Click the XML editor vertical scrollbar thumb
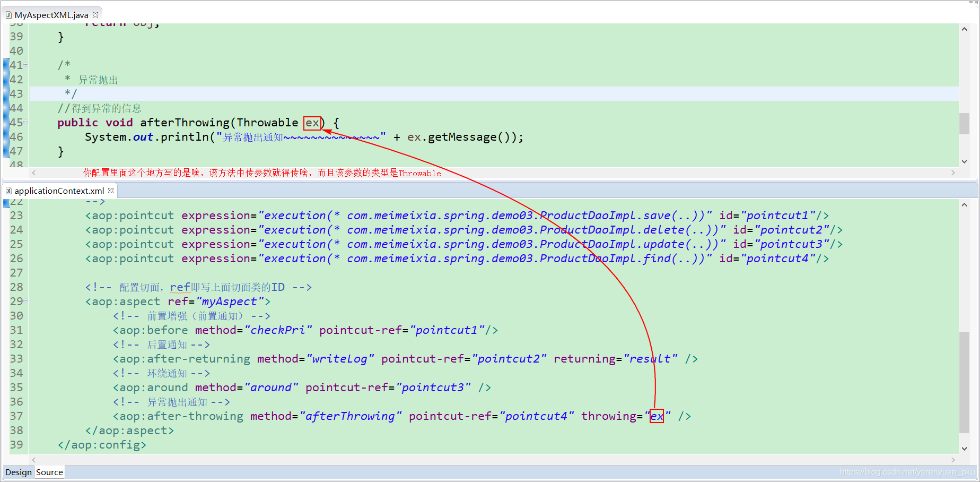Viewport: 980px width, 482px height. pos(964,382)
